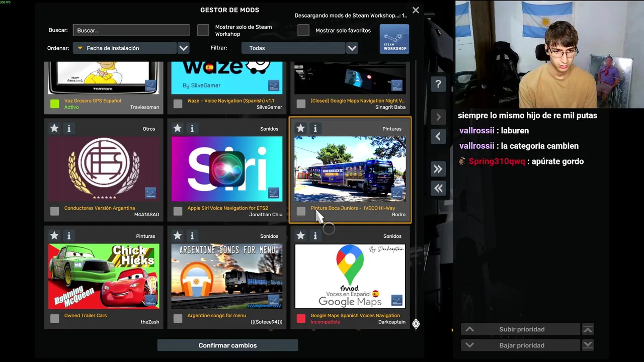Favorite the Conductores Versión Argentina mod star
This screenshot has height=362, width=644.
click(x=54, y=129)
